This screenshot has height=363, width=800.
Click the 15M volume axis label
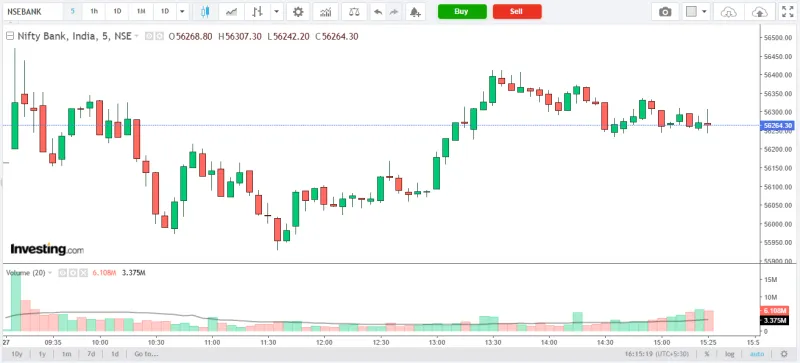(x=770, y=280)
